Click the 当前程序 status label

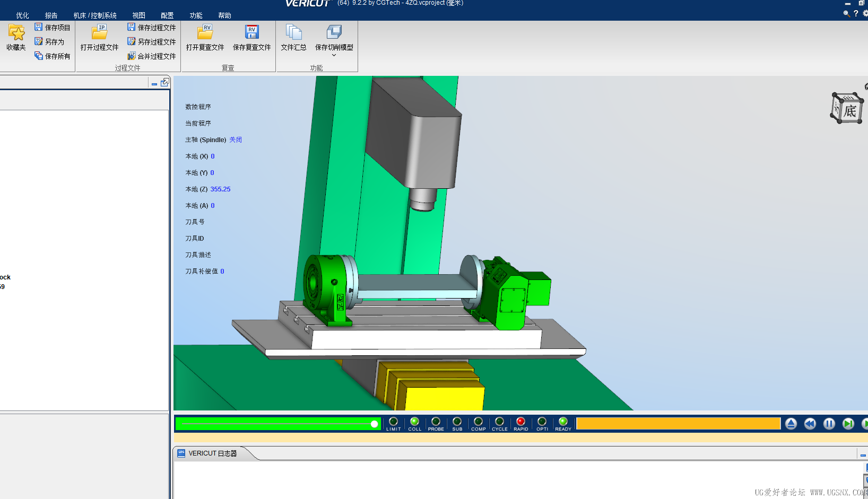(198, 124)
